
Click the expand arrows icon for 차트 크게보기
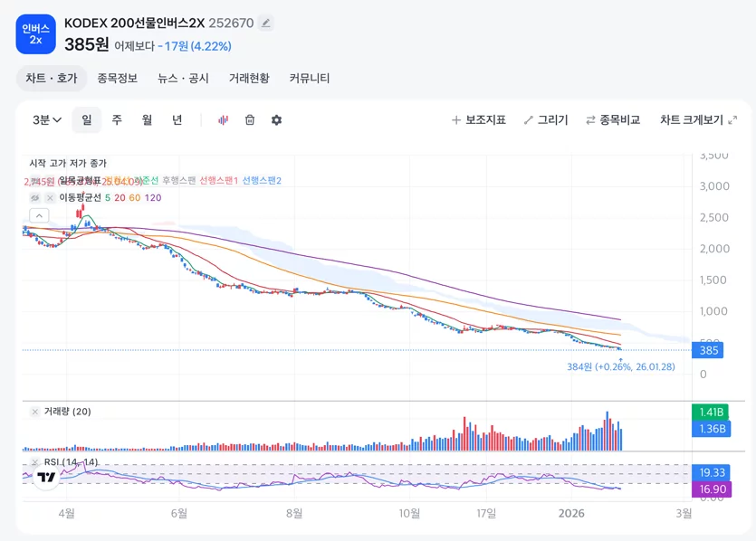(x=732, y=120)
